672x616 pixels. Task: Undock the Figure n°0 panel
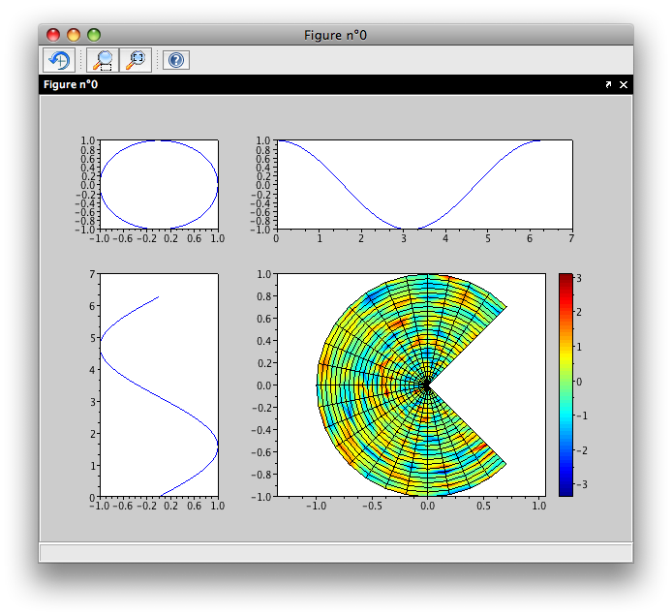tap(608, 85)
